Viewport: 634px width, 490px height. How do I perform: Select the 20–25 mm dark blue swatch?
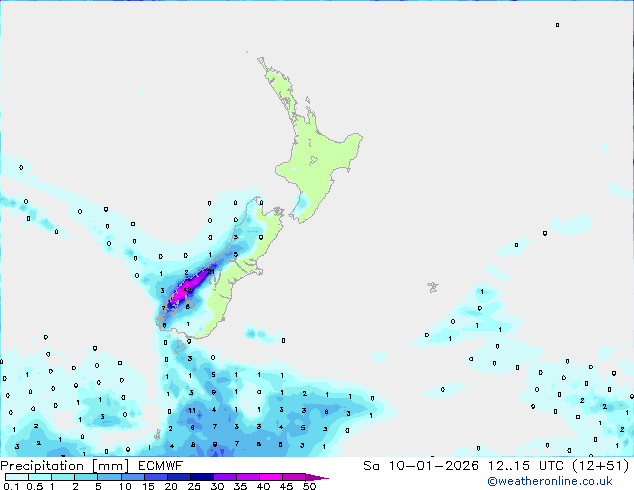click(x=179, y=477)
